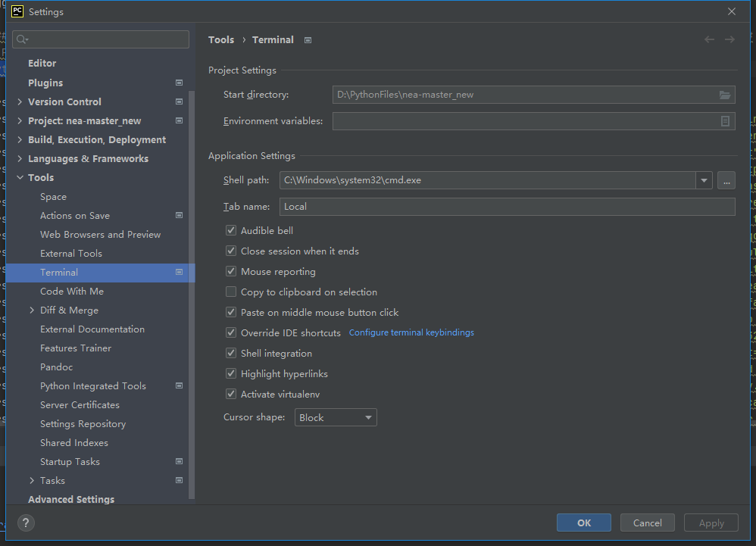
Task: Expand the Version Control section
Action: [20, 101]
